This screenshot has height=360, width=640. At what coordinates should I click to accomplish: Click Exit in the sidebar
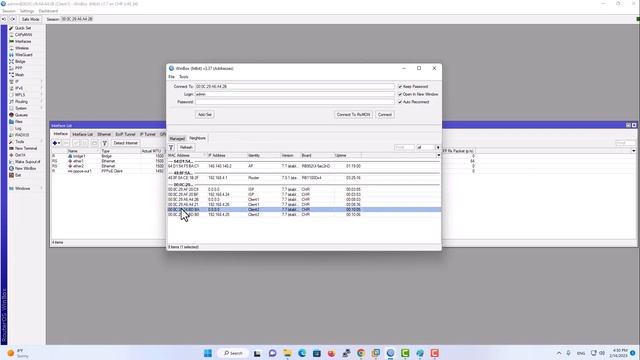pos(18,175)
